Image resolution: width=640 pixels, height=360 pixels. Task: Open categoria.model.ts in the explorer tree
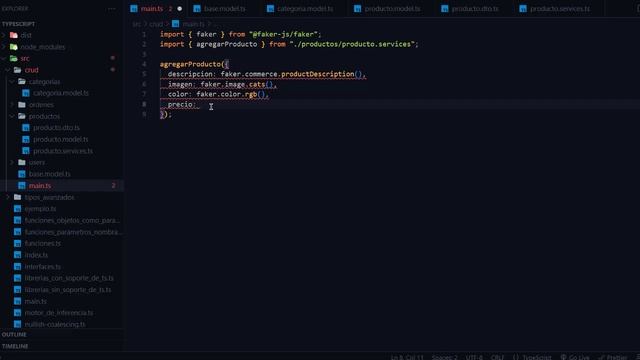point(61,93)
